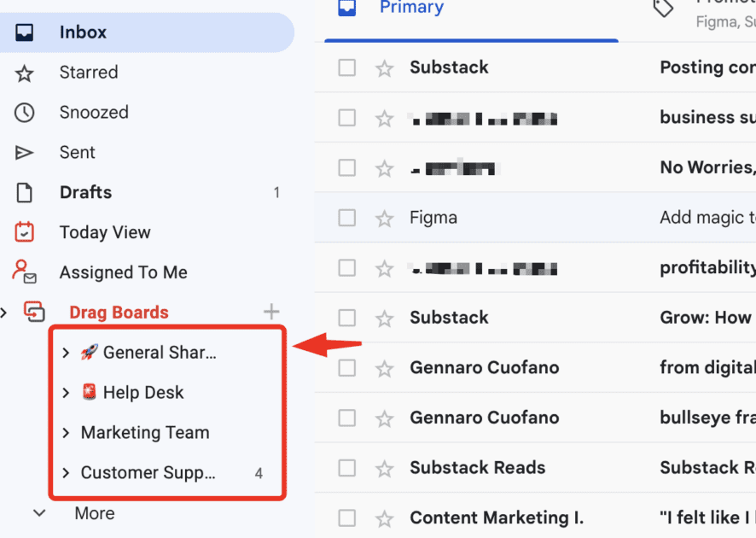Star the No Worries email
Image resolution: width=756 pixels, height=538 pixels.
click(384, 168)
